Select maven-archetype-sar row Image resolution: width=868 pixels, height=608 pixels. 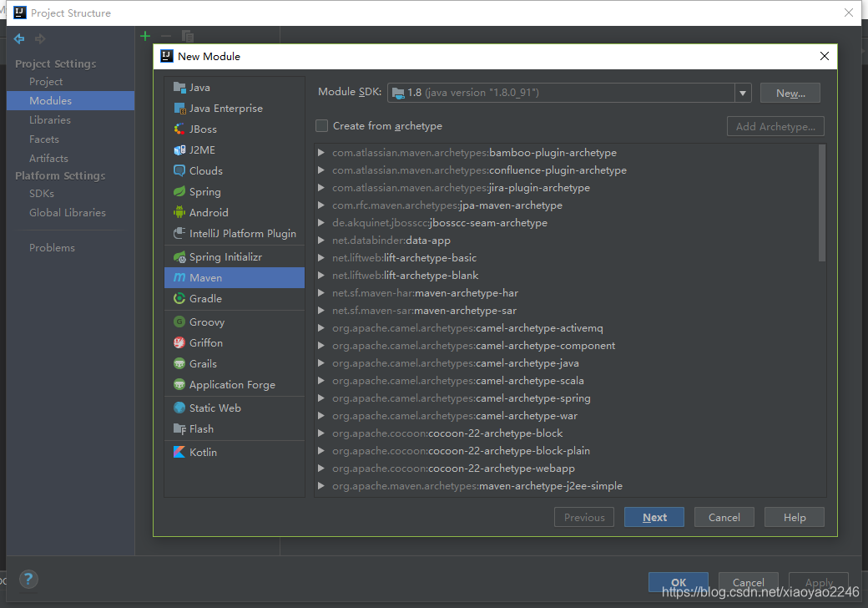point(566,311)
